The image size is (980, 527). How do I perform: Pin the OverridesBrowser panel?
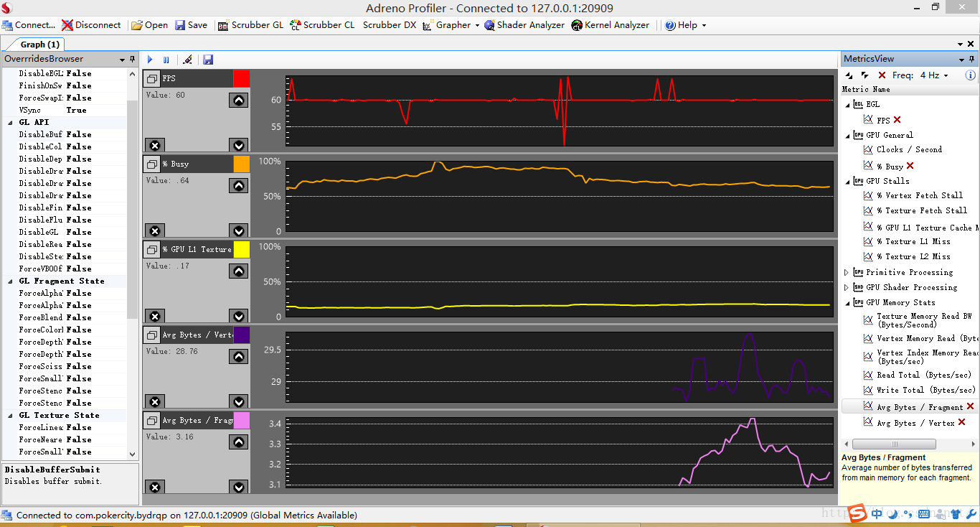pyautogui.click(x=131, y=59)
